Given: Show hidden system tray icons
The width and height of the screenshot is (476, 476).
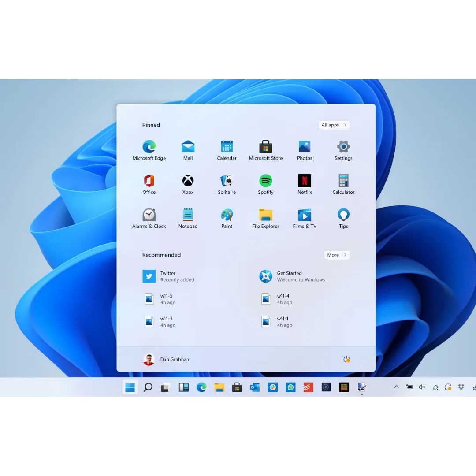Looking at the screenshot, I should tap(396, 387).
